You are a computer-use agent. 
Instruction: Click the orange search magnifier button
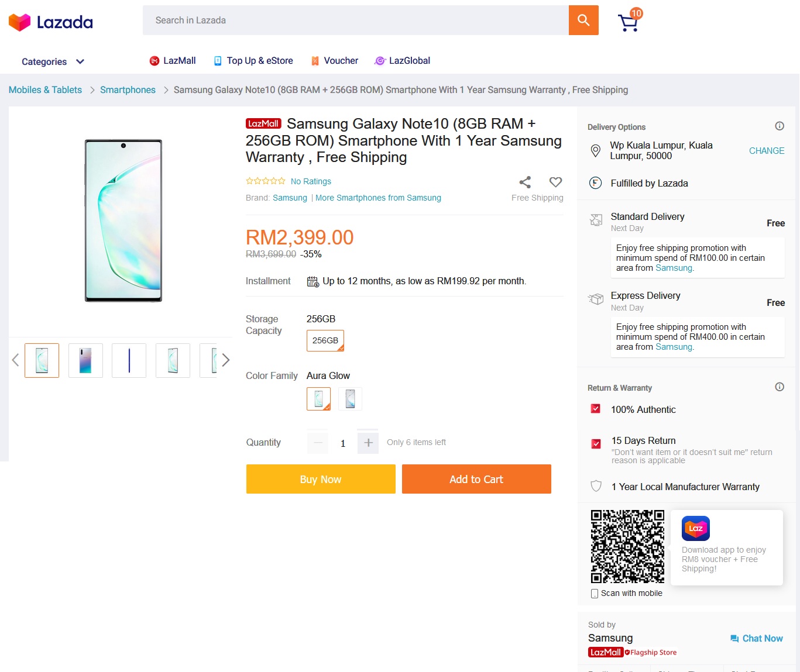pyautogui.click(x=583, y=20)
